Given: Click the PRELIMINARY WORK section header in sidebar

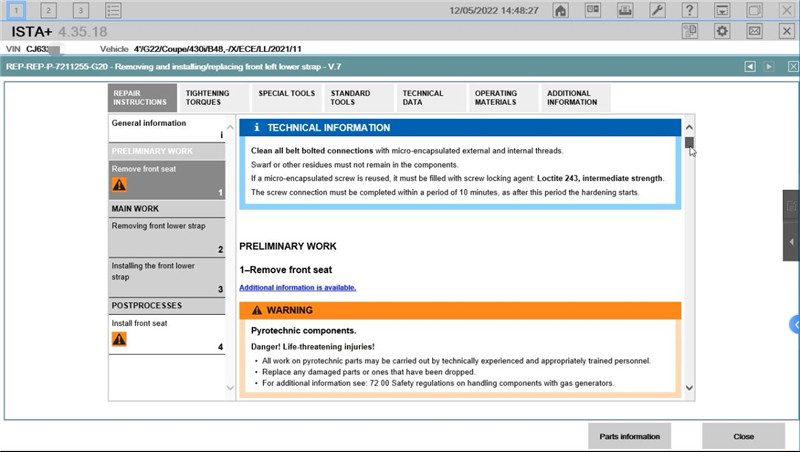Looking at the screenshot, I should pyautogui.click(x=167, y=152).
